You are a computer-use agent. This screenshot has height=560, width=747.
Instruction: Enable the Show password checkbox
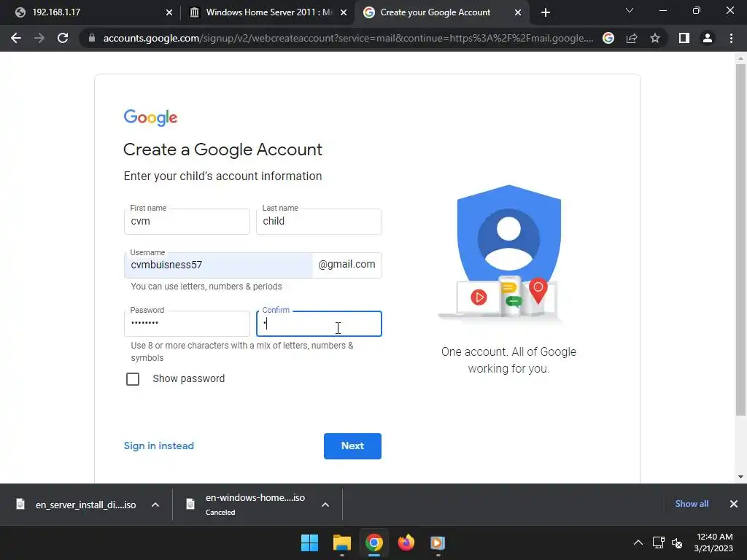click(x=133, y=379)
